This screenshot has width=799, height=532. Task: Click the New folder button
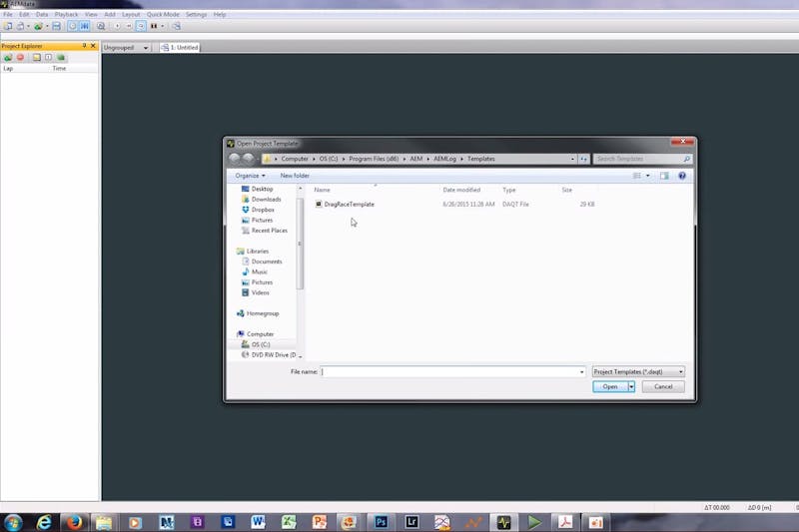[295, 176]
